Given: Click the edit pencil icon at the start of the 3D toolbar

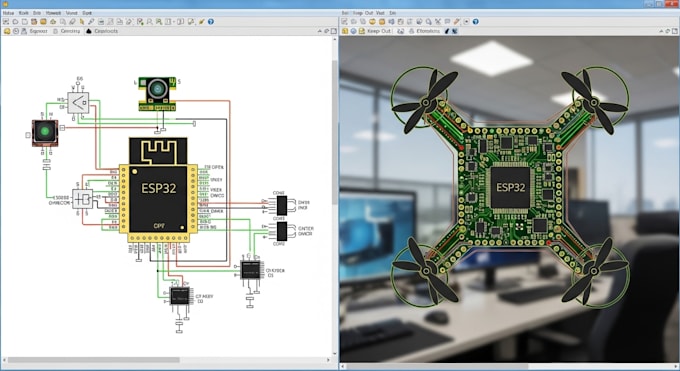Looking at the screenshot, I should coord(344,22).
